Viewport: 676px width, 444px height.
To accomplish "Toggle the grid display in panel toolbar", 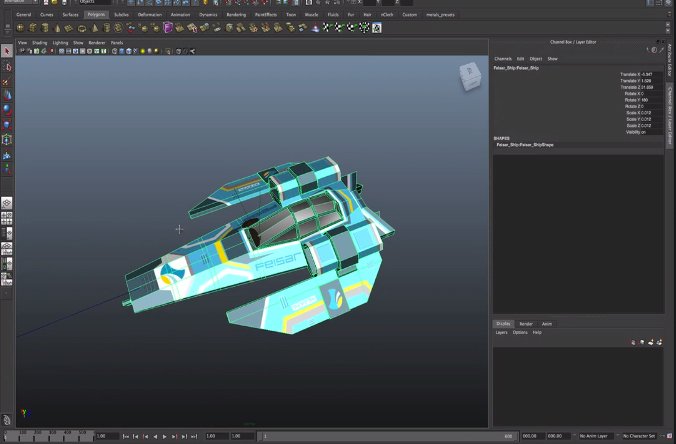I will coord(62,51).
